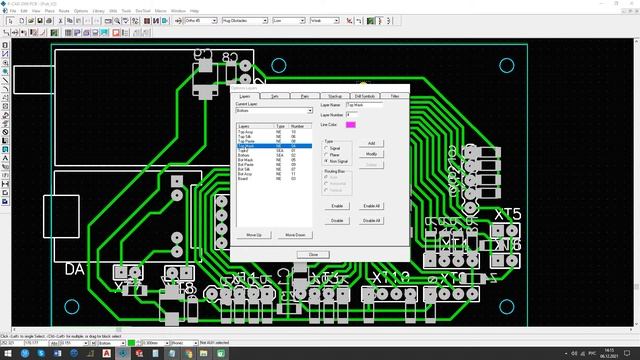The height and width of the screenshot is (360, 640).
Task: Click the green layer color swatch in status bar
Action: coord(131,343)
